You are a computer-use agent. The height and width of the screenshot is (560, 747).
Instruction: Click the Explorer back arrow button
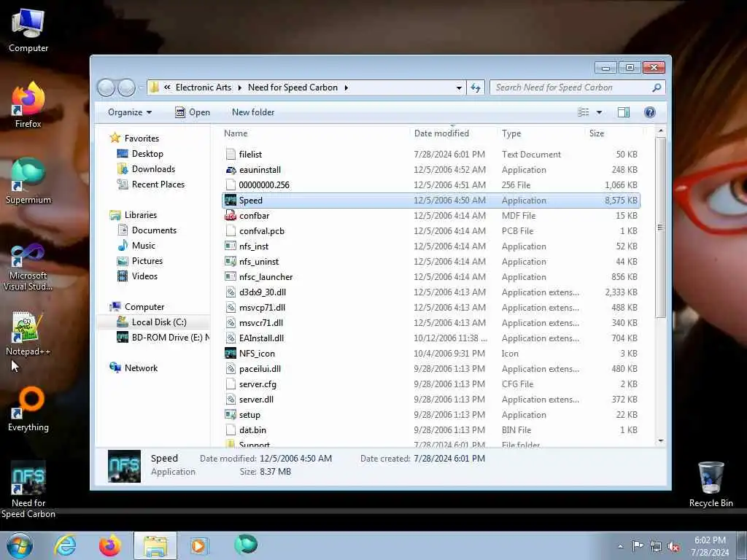[x=107, y=87]
